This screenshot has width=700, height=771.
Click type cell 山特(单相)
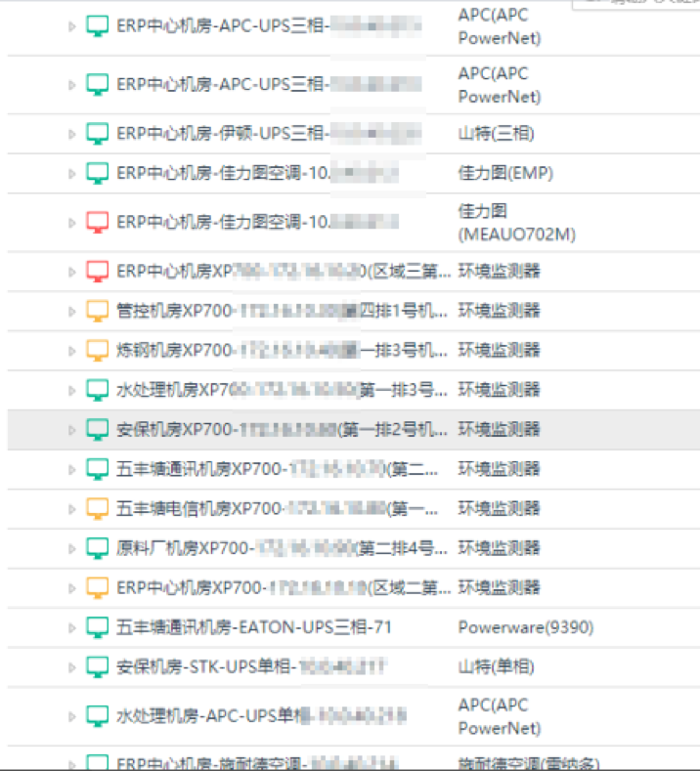[497, 666]
